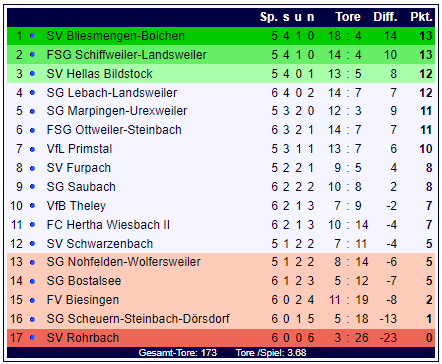The width and height of the screenshot is (442, 364).
Task: Select the Diff. column header
Action: click(385, 17)
